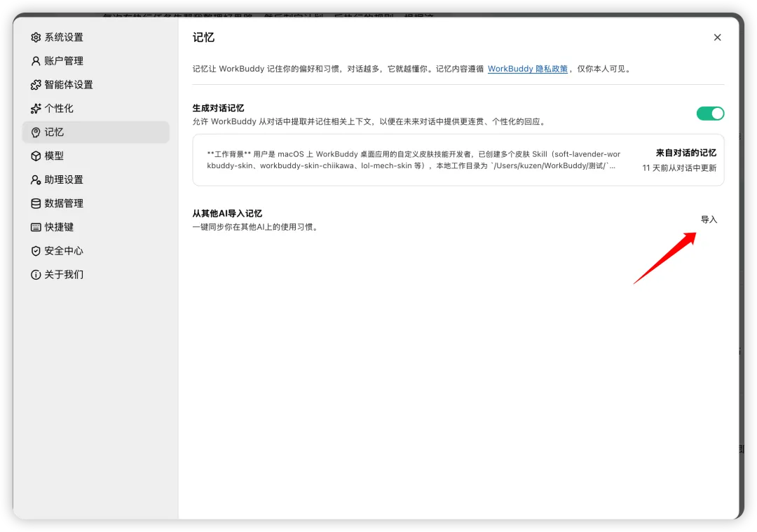Screen dimensions: 757x532
Task: Show the 快捷键 settings
Action: 95,227
